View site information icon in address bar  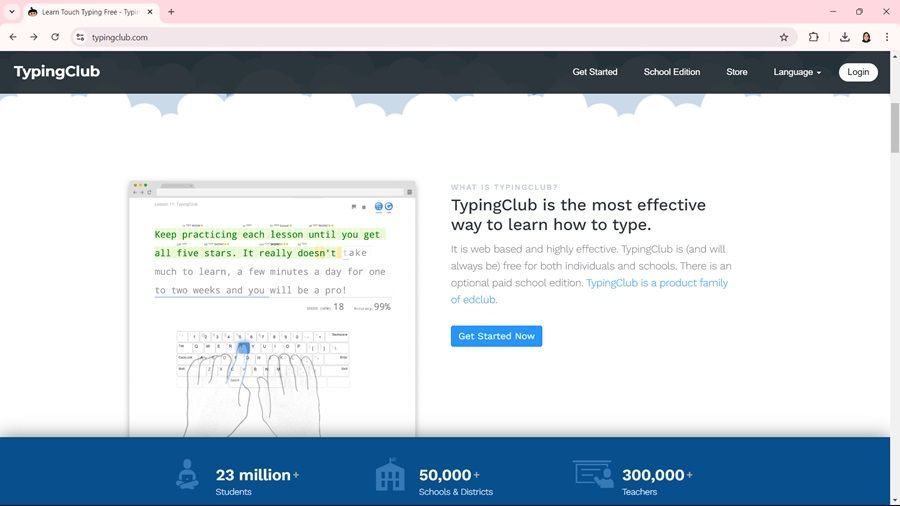[80, 37]
